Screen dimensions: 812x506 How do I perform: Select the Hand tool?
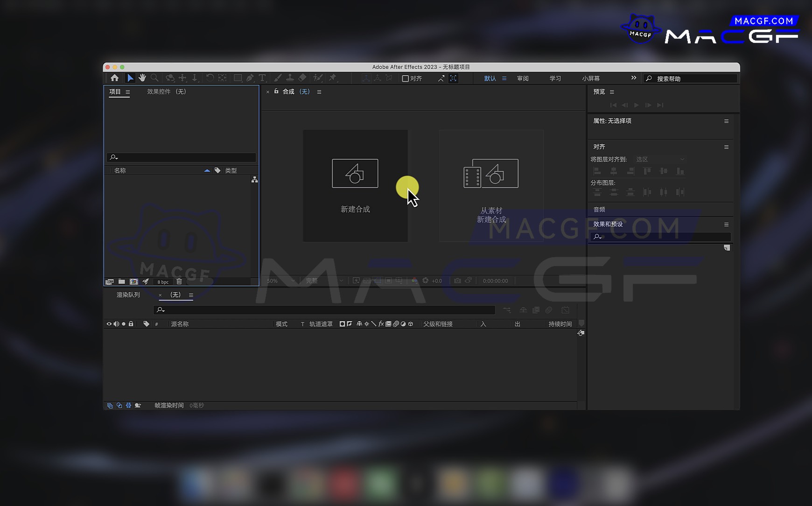click(x=142, y=78)
